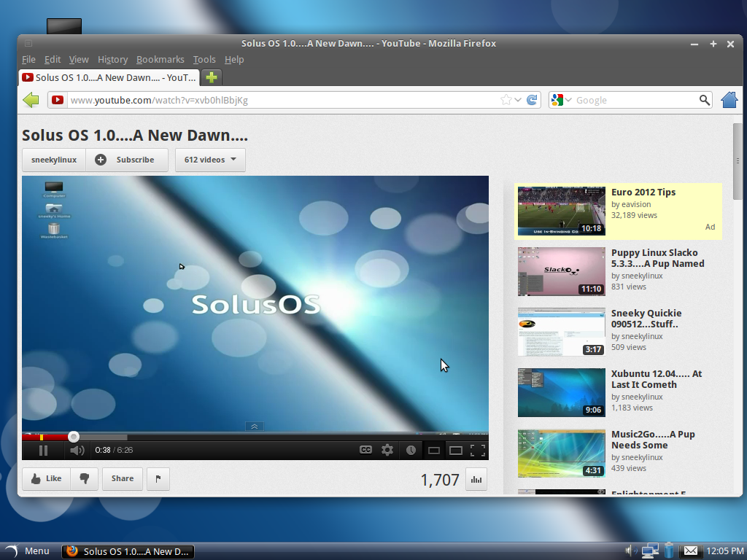747x560 pixels.
Task: Switch to large player size
Action: point(456,450)
